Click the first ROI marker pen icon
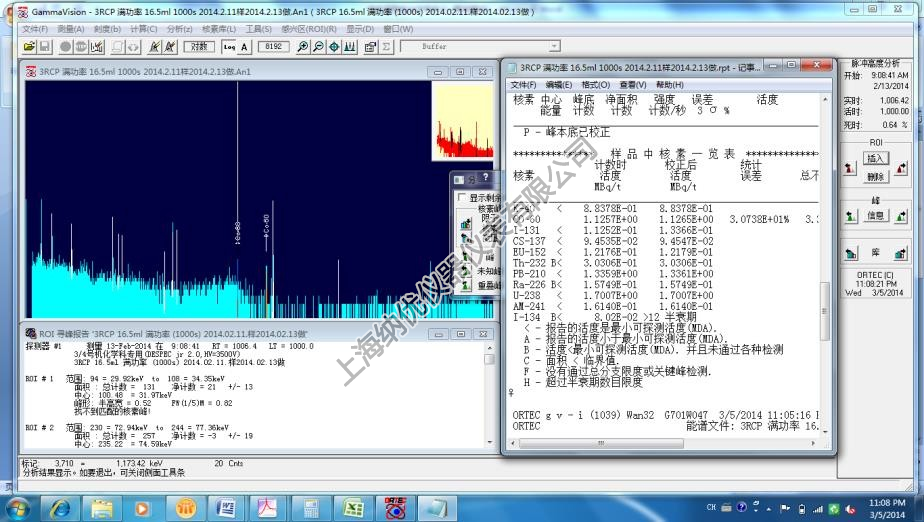This screenshot has width=924, height=522. tap(154, 47)
